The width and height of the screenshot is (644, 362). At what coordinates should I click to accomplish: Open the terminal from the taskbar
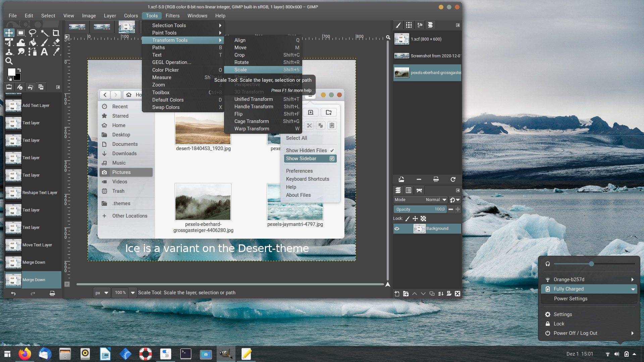point(186,354)
